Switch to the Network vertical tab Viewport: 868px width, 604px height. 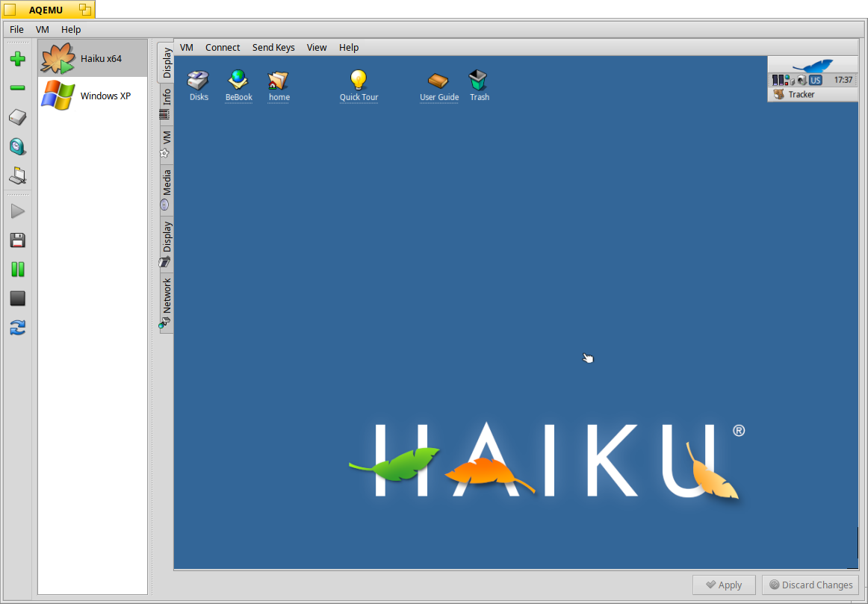click(166, 302)
